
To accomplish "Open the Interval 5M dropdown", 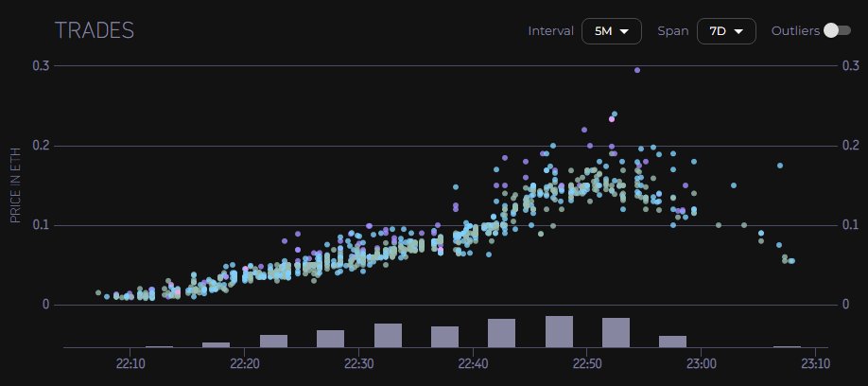I will click(611, 31).
